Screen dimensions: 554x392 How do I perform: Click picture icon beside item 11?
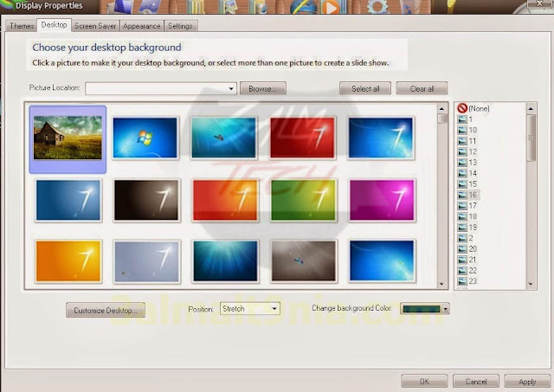click(462, 141)
